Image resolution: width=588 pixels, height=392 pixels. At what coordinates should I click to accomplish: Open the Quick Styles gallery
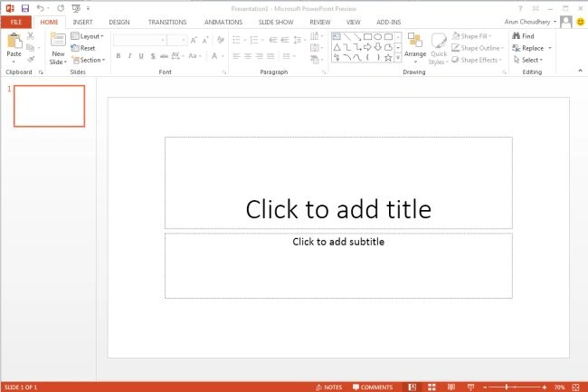439,49
